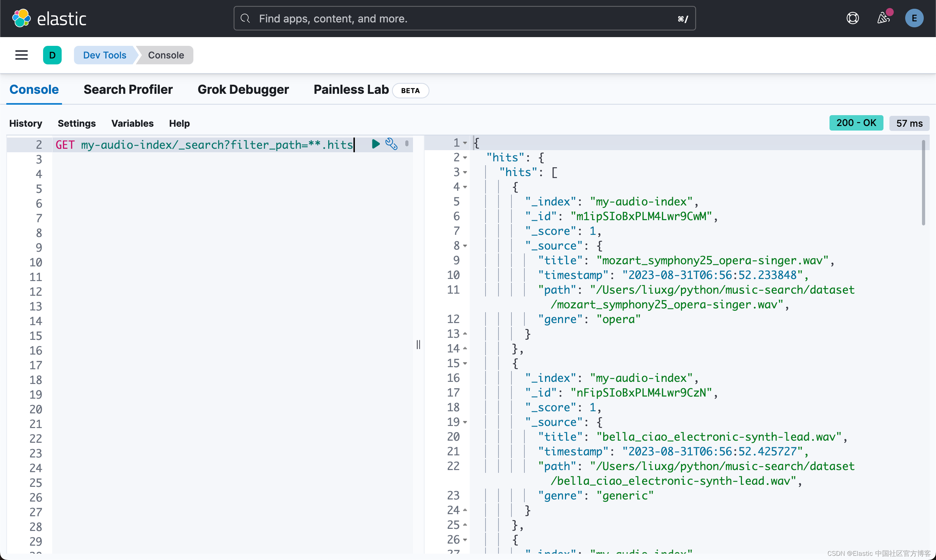Fold the "_source" object at line 19

[465, 422]
